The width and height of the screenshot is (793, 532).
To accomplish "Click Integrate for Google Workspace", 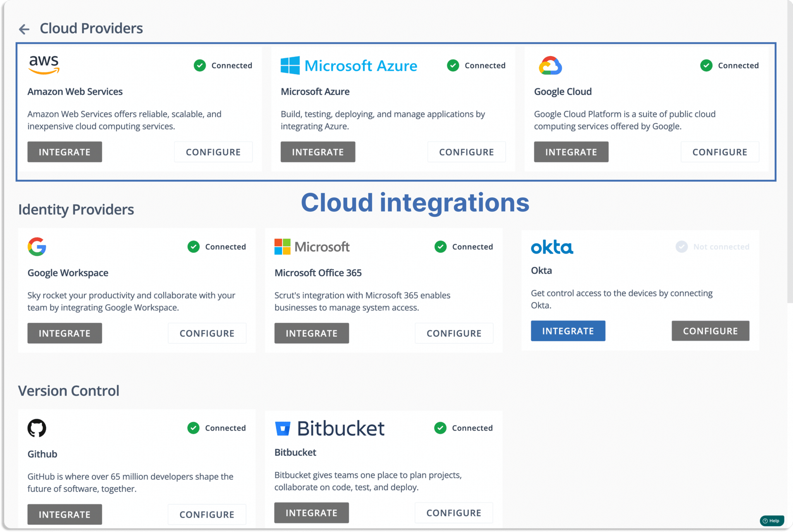I will 65,333.
